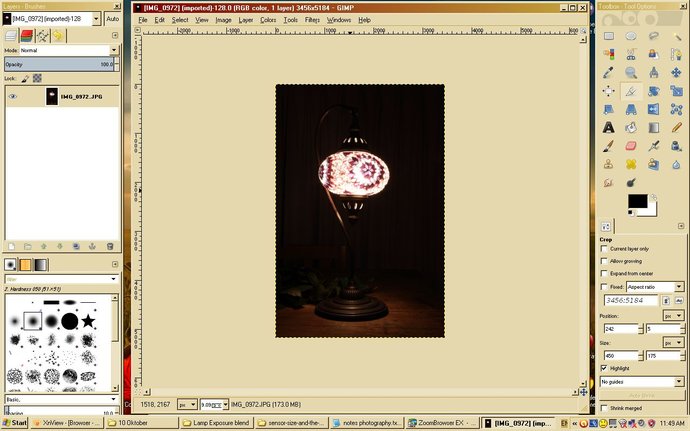Select the Shear tool
This screenshot has width=690, height=431.
(x=609, y=109)
